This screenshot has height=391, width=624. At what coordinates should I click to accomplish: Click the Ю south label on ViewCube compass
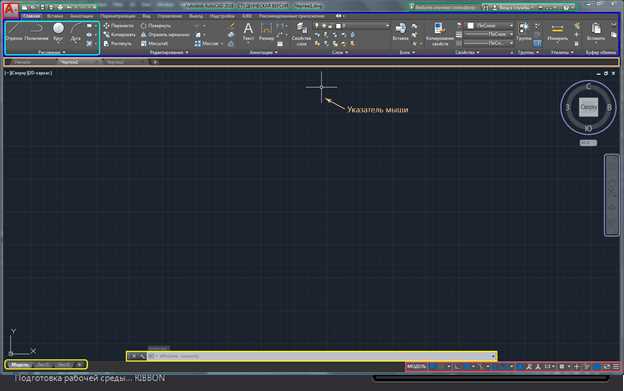point(588,128)
